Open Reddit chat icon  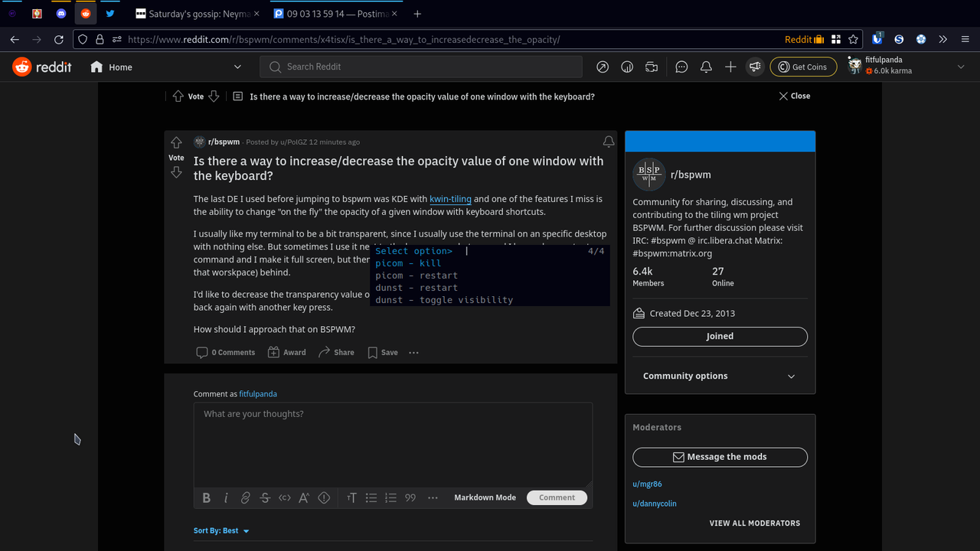[x=681, y=67]
